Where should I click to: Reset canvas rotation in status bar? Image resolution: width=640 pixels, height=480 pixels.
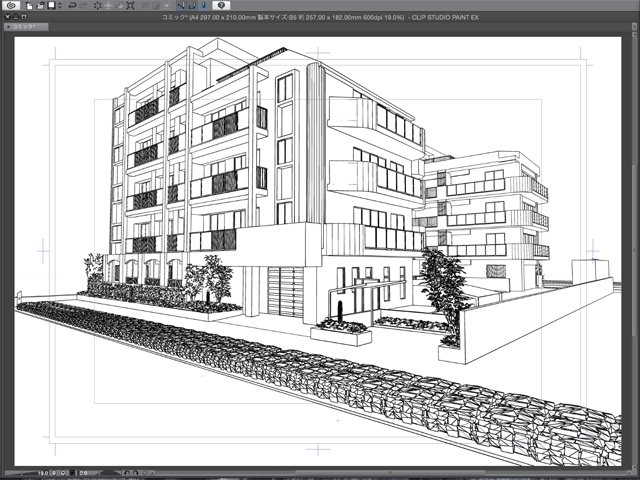[x=146, y=473]
